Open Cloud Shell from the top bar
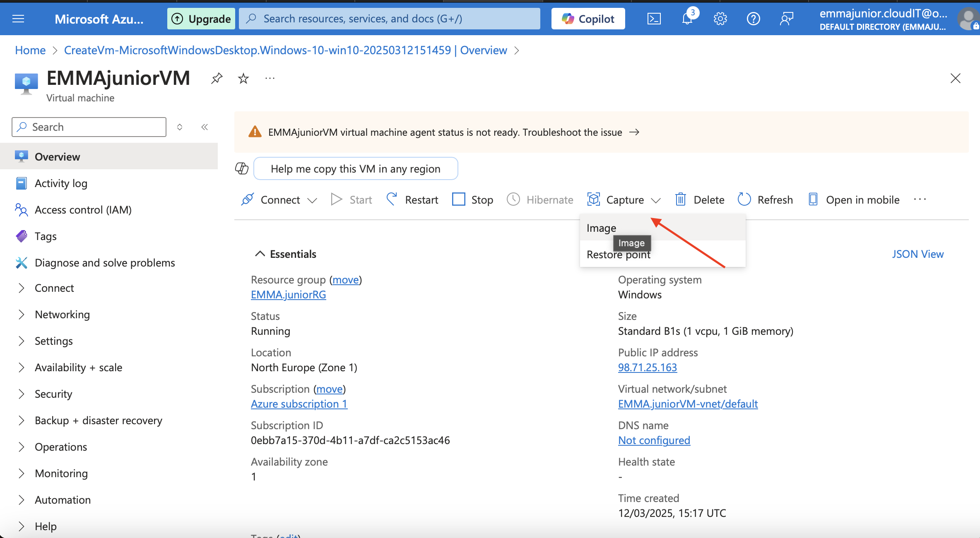 point(654,19)
